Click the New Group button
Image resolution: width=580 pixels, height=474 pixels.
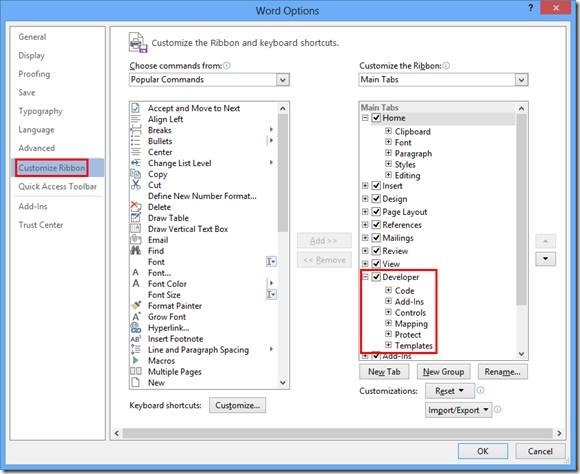click(x=444, y=372)
